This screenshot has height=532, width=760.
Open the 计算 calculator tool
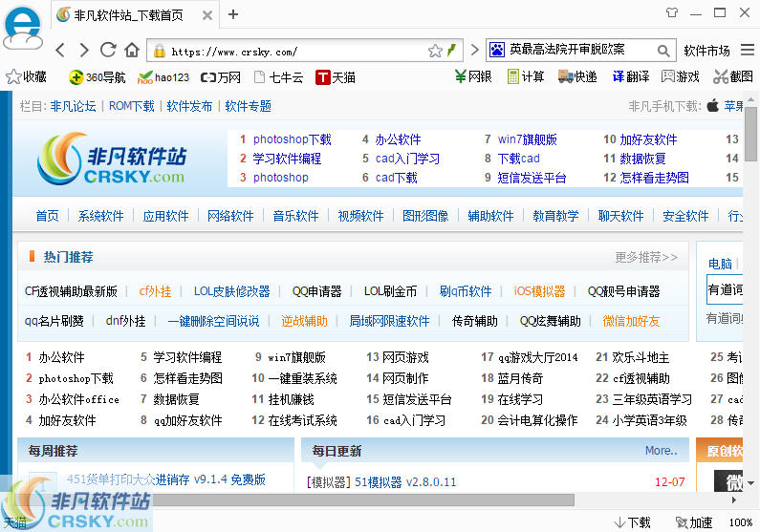click(x=526, y=76)
